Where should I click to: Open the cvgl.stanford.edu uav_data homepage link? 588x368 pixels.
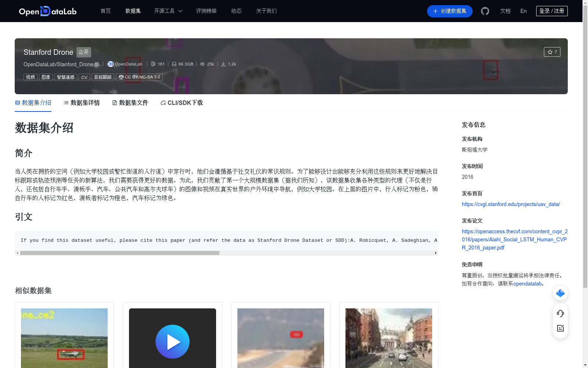point(511,204)
